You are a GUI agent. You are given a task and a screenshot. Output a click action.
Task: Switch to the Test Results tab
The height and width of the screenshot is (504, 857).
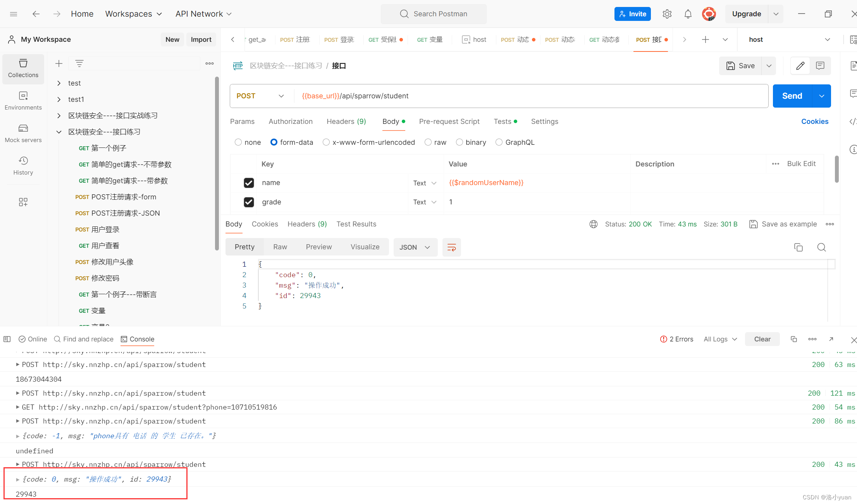pos(356,224)
